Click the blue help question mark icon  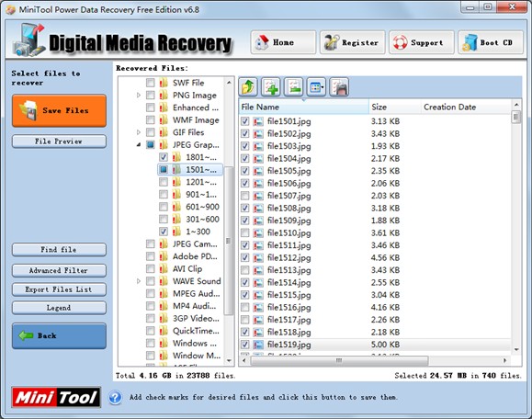(116, 397)
